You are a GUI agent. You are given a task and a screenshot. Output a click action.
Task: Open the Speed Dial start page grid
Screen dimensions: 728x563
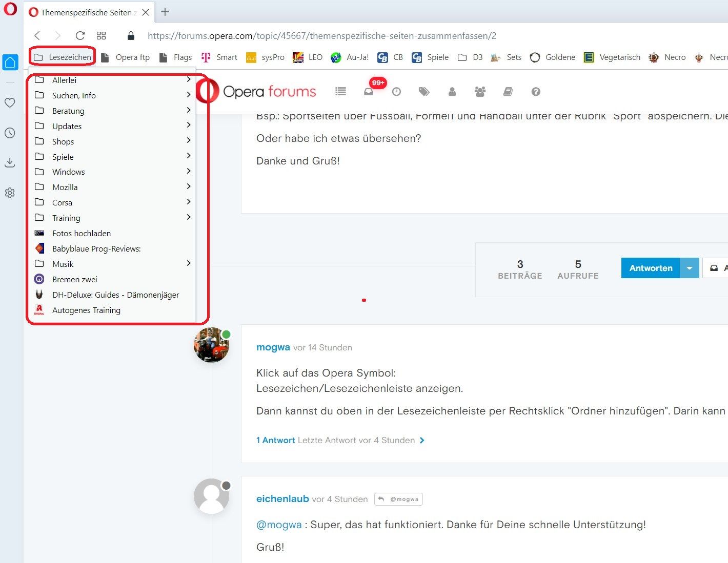tap(101, 35)
